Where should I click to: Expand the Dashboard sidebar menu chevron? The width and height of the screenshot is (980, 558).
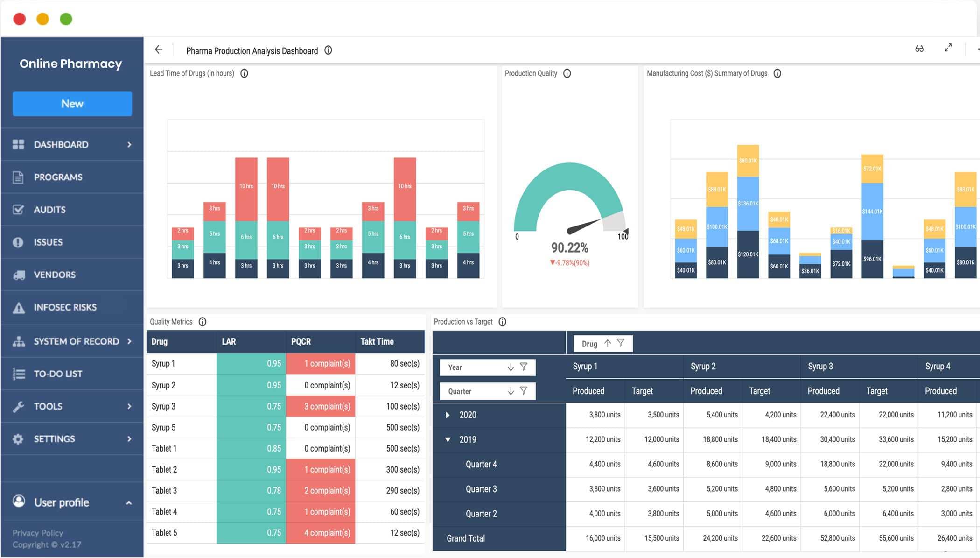pos(129,145)
